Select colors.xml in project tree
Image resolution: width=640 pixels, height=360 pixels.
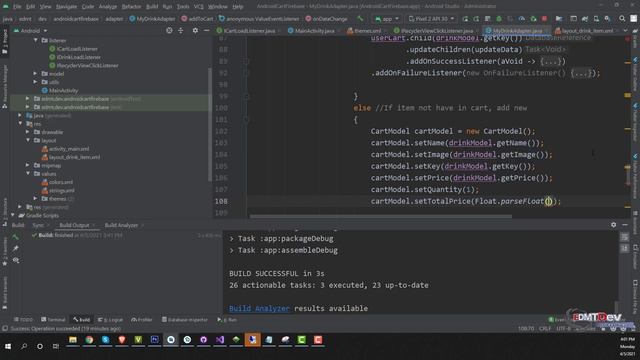(60, 182)
